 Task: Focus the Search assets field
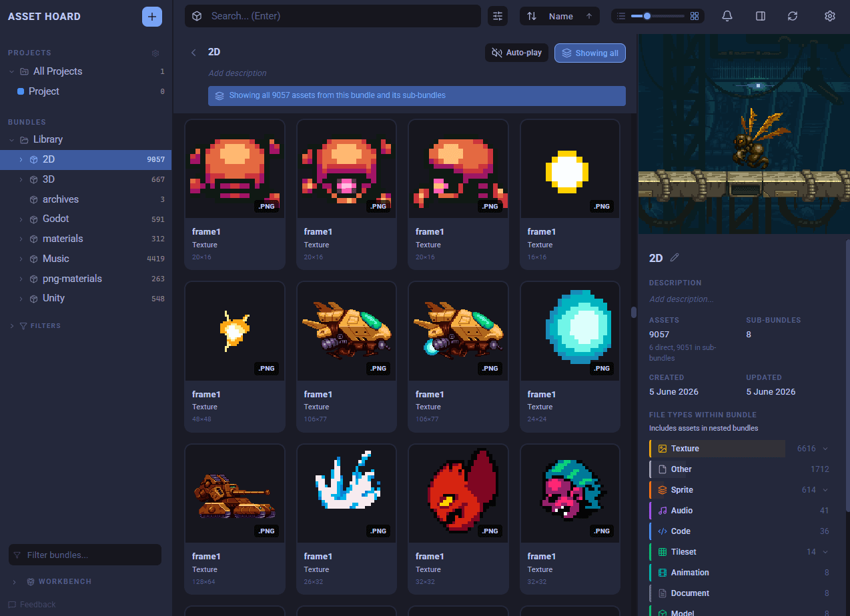[333, 16]
